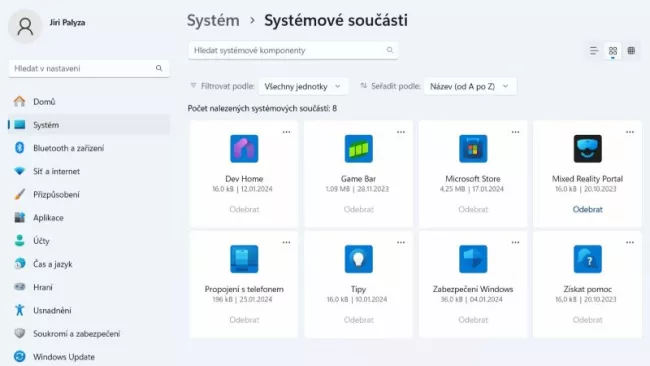The width and height of the screenshot is (650, 366).
Task: Open Windows Update settings
Action: pyautogui.click(x=89, y=357)
